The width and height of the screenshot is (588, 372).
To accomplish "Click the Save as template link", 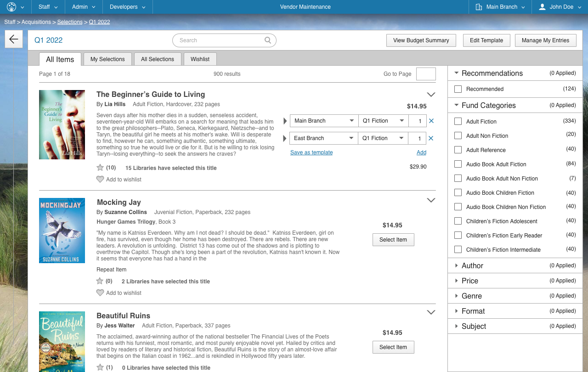I will click(x=311, y=152).
